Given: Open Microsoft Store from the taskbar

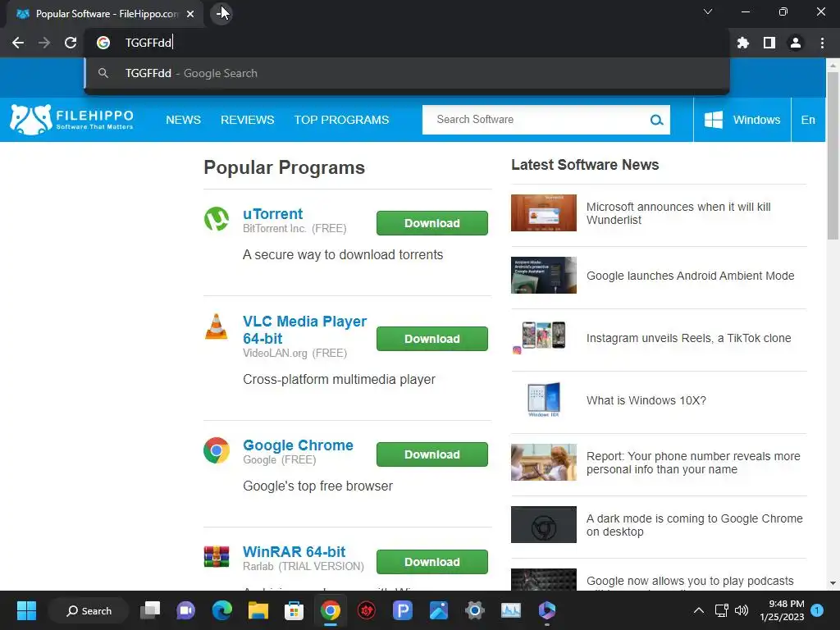Looking at the screenshot, I should (x=294, y=610).
